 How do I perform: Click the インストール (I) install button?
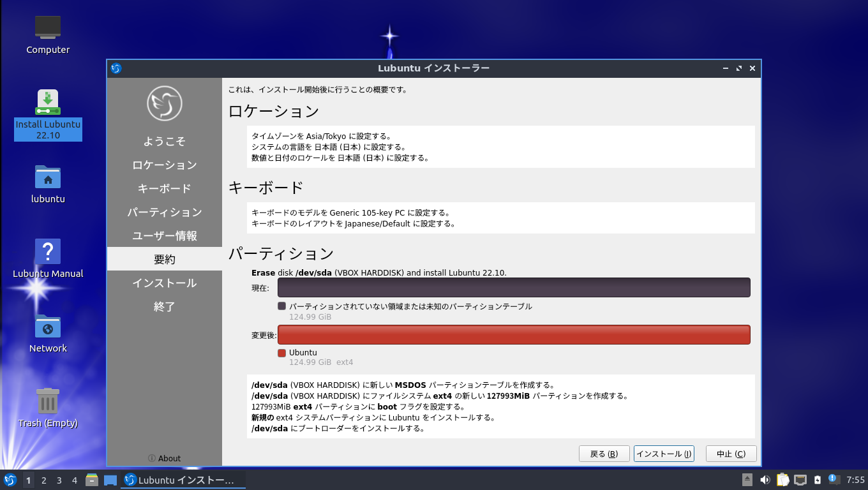[x=664, y=454]
